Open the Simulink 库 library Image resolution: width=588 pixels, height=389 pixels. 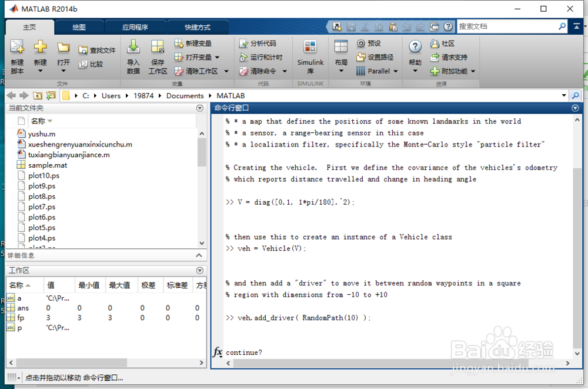click(310, 57)
